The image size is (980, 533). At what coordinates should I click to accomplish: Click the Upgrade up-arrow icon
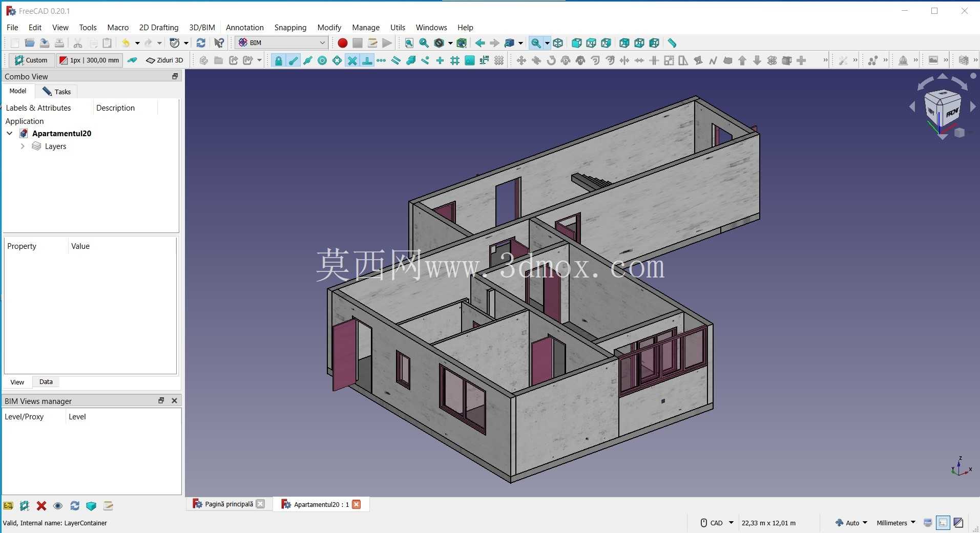pos(742,60)
